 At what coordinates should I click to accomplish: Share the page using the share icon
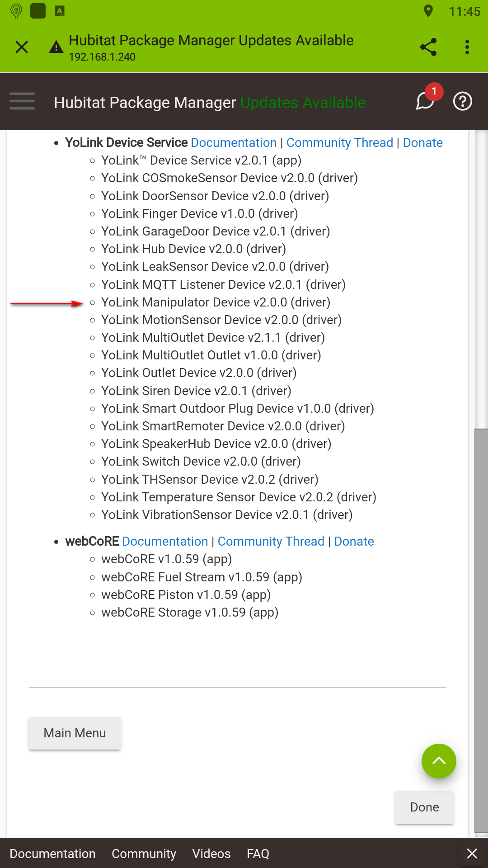(x=428, y=47)
